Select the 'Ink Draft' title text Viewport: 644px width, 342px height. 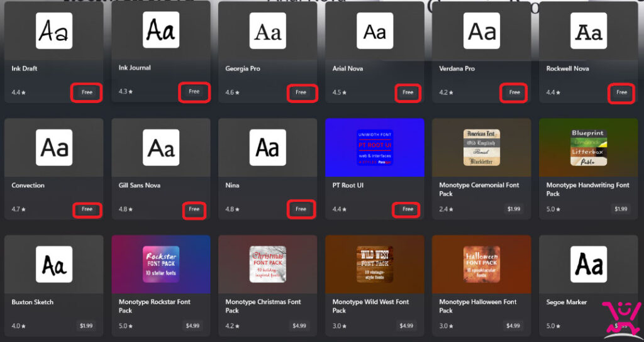[25, 69]
